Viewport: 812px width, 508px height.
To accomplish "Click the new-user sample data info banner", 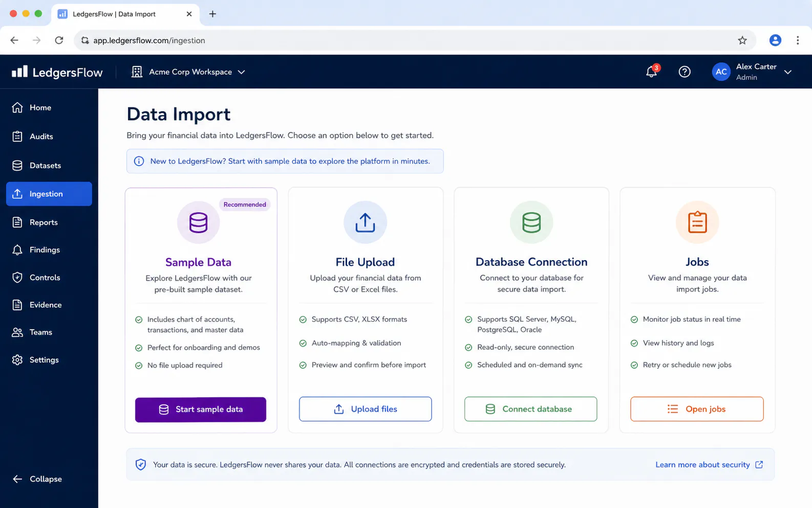I will pos(285,161).
